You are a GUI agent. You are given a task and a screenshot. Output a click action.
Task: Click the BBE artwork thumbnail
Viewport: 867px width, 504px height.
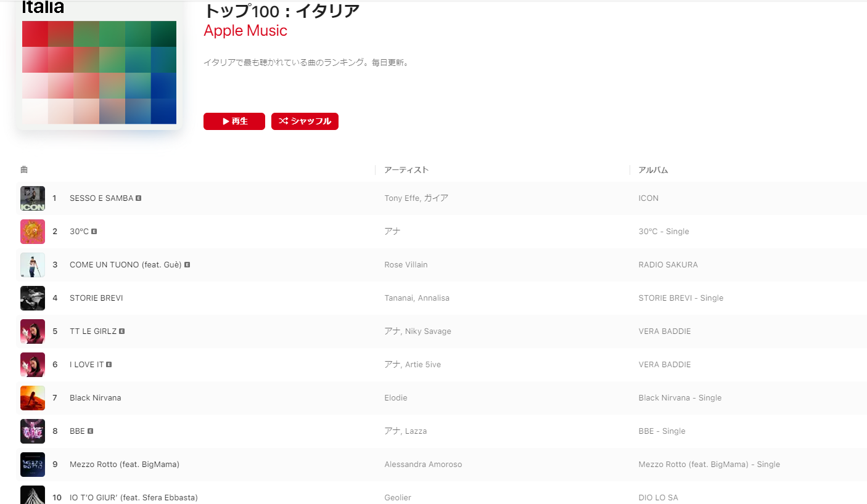coord(33,431)
